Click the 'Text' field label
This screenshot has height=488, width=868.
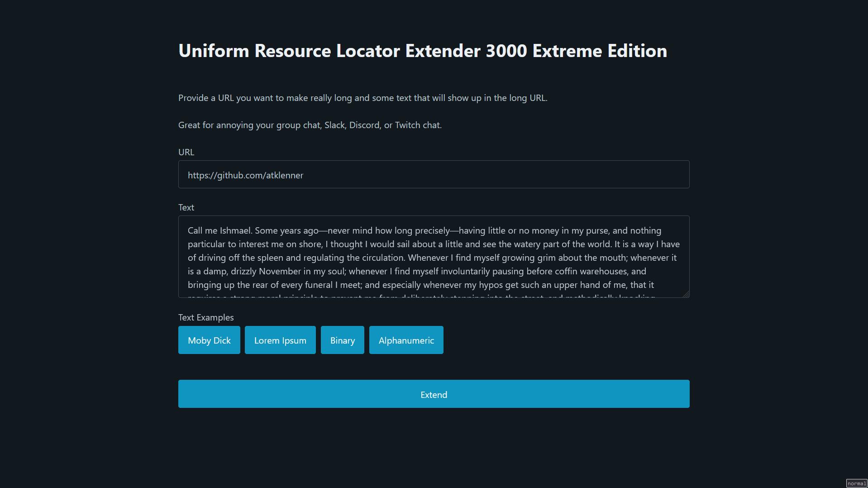[186, 207]
